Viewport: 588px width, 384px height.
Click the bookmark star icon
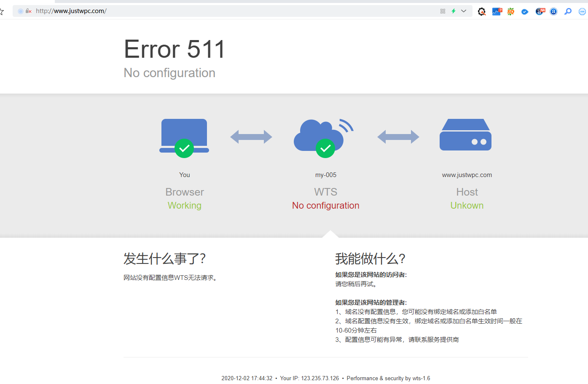pos(2,11)
